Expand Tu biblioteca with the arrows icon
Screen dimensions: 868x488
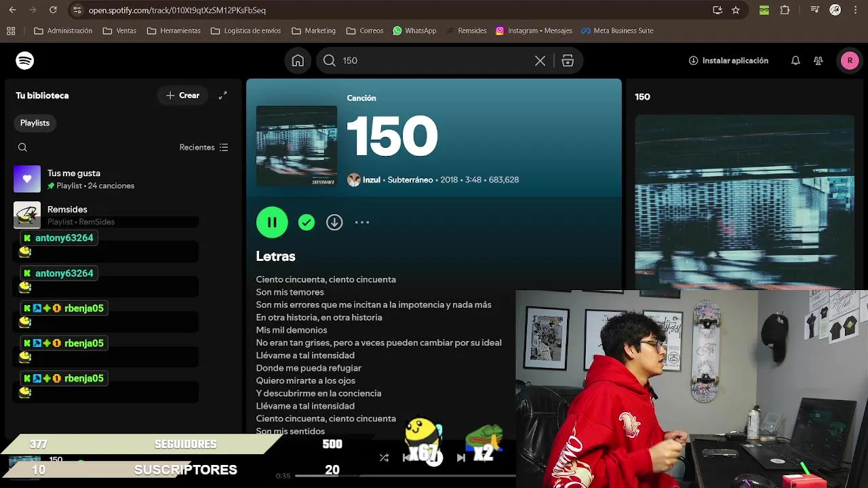click(x=222, y=96)
